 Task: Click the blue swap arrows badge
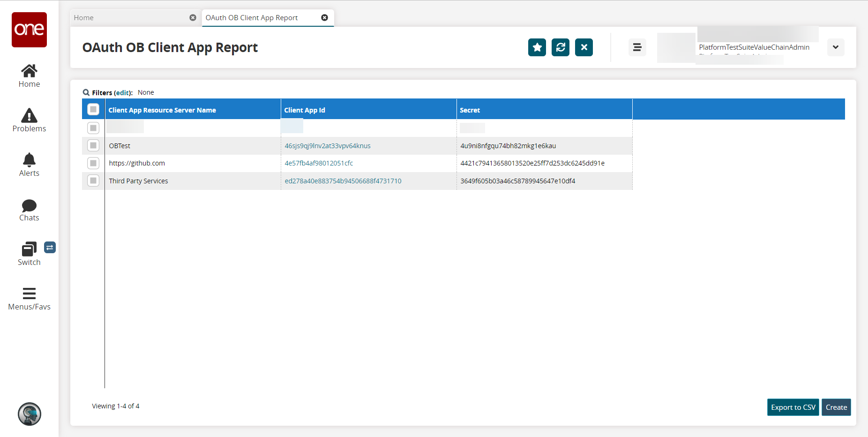[50, 247]
